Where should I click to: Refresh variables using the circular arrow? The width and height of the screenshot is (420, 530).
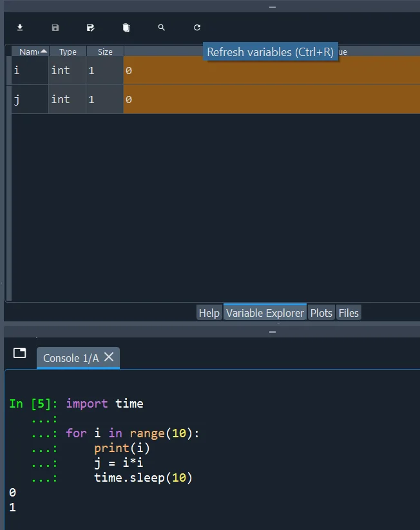click(x=197, y=28)
